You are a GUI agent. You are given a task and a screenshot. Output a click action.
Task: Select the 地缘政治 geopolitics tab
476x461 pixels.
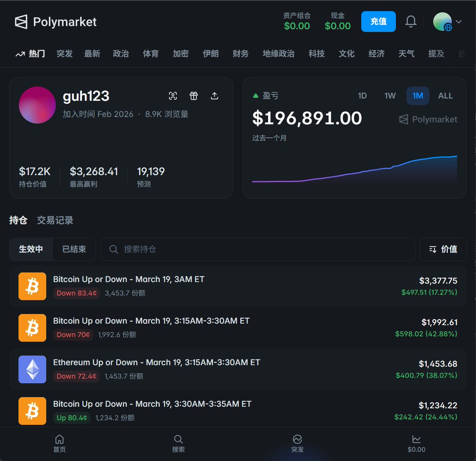click(x=278, y=54)
